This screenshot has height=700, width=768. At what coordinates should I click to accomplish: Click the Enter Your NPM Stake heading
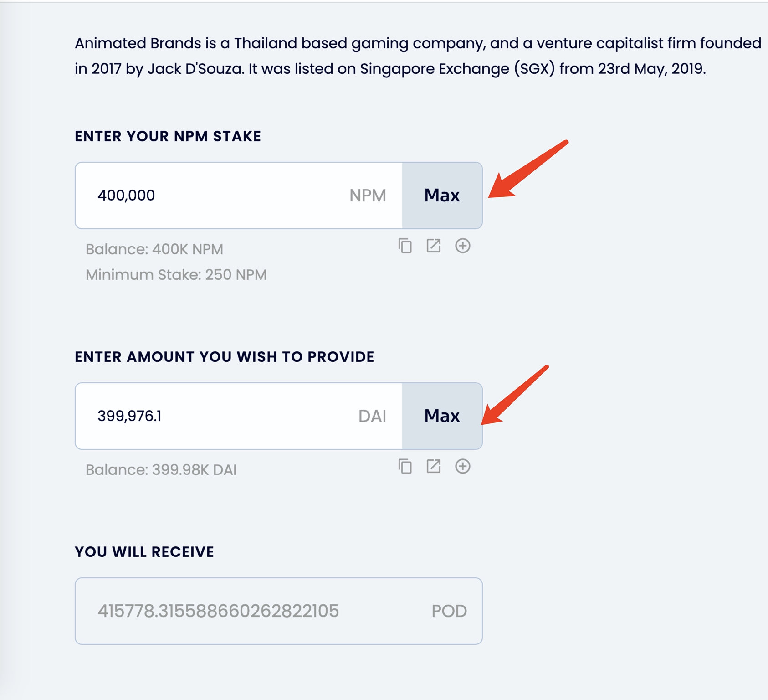pos(168,136)
